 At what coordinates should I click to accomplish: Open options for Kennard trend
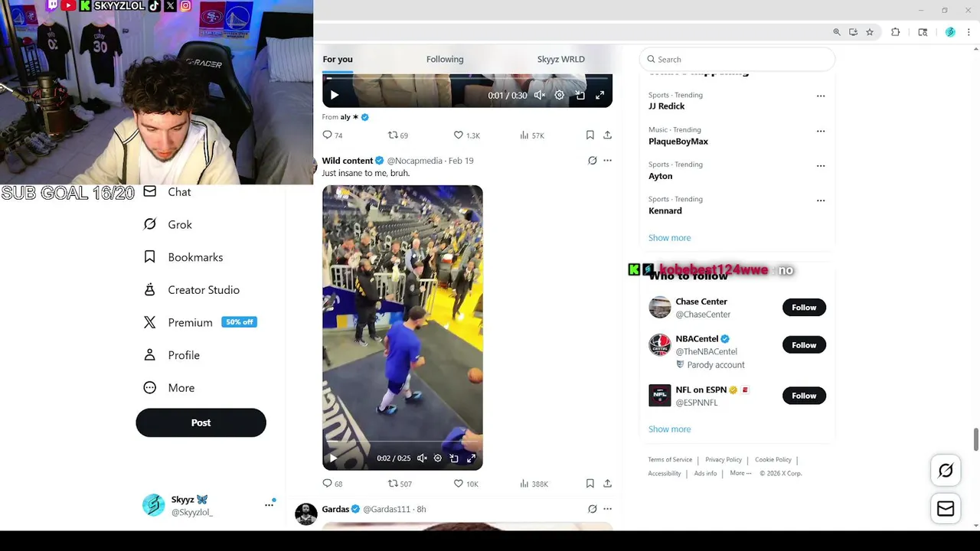[x=821, y=201]
